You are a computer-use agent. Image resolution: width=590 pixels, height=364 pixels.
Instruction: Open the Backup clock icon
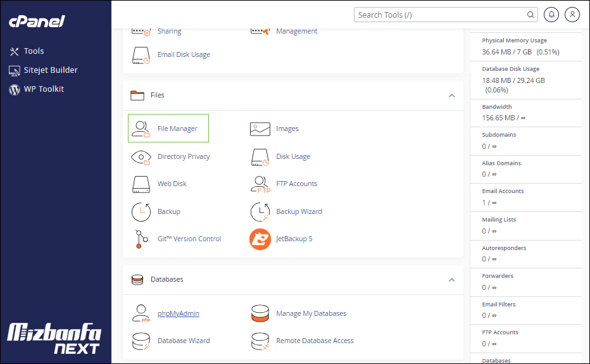(141, 211)
